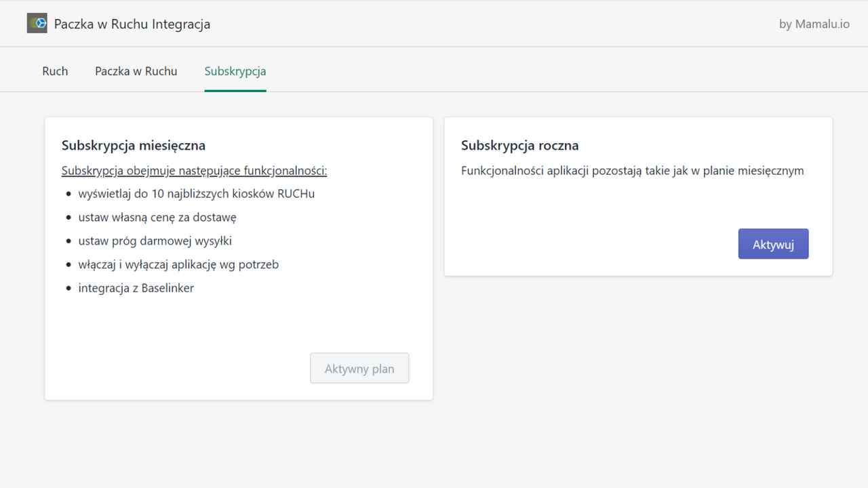Click the włączaj i wyłączaj aplikację line
The width and height of the screenshot is (868, 488).
[x=178, y=264]
